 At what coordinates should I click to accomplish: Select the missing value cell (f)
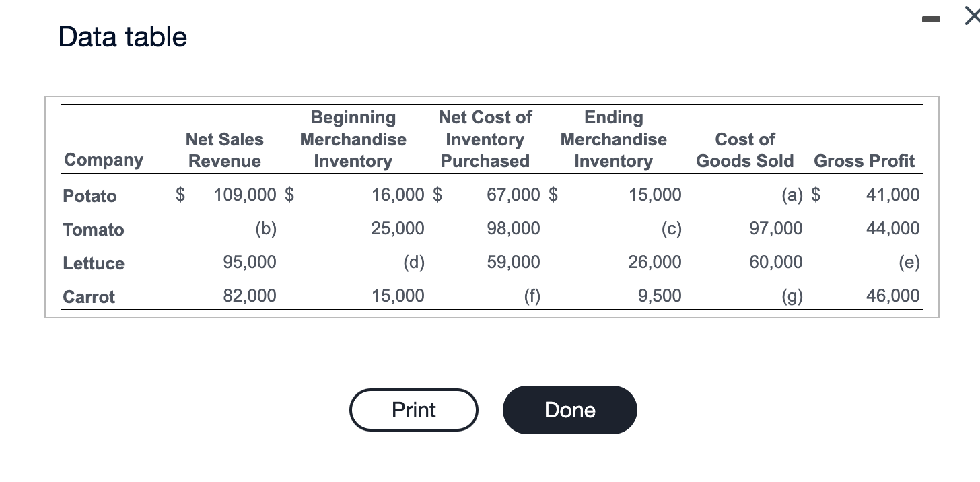click(532, 296)
